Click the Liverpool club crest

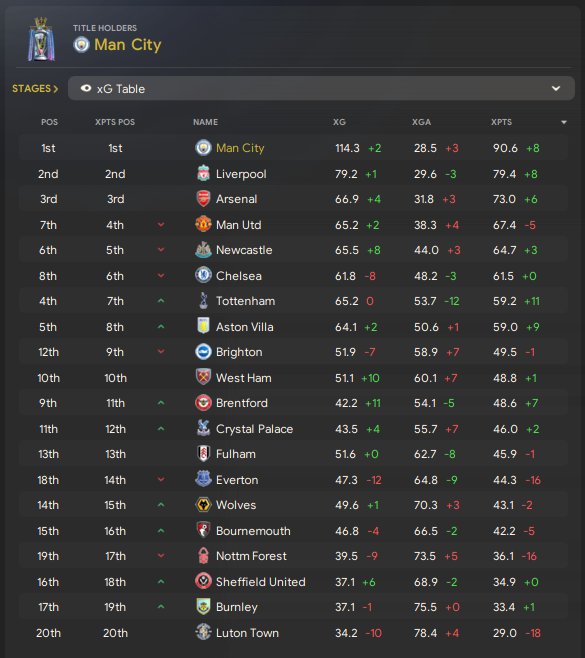click(204, 173)
